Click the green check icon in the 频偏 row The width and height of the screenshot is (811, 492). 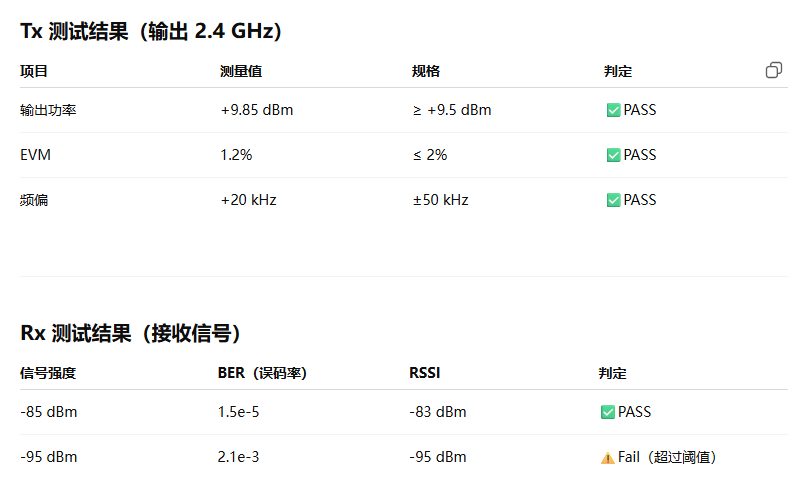click(613, 200)
